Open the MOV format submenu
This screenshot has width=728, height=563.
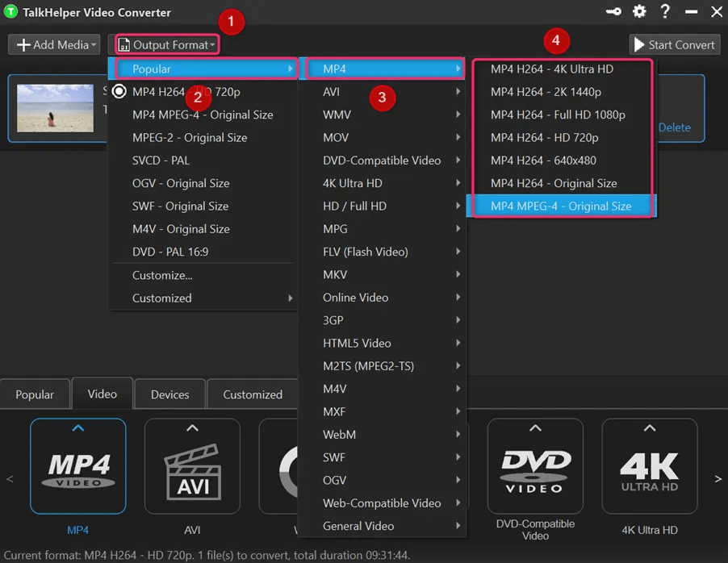383,137
